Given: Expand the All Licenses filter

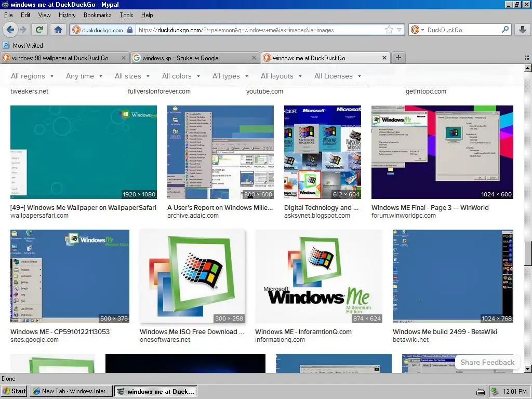Looking at the screenshot, I should click(x=338, y=76).
